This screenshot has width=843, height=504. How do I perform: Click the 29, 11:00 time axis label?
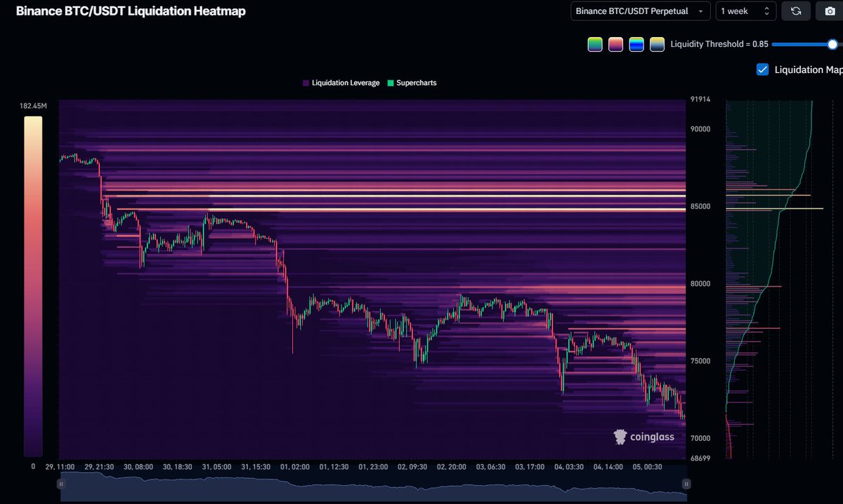(x=60, y=466)
